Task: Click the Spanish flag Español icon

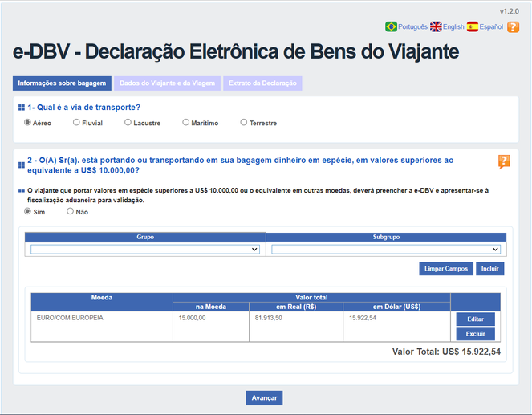Action: (473, 26)
